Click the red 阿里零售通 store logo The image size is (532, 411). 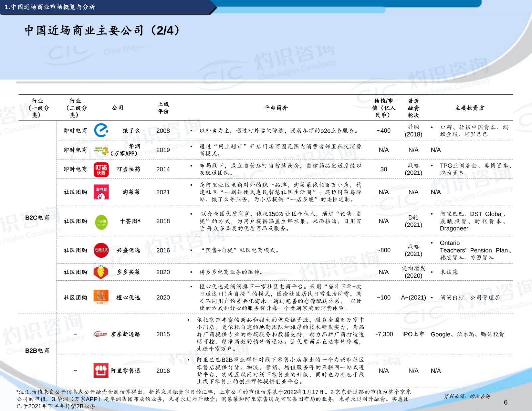pyautogui.click(x=101, y=371)
